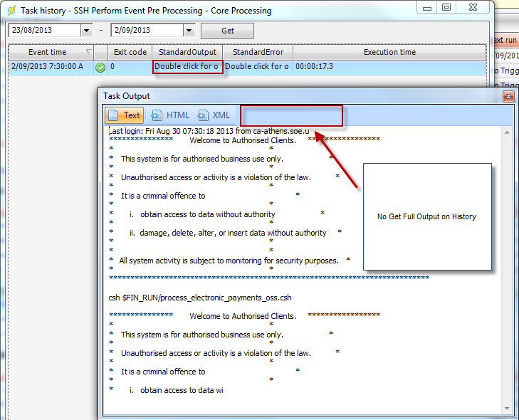Open the start date 23/08/2013 dropdown
Viewport: 519px width, 420px height.
pyautogui.click(x=87, y=31)
